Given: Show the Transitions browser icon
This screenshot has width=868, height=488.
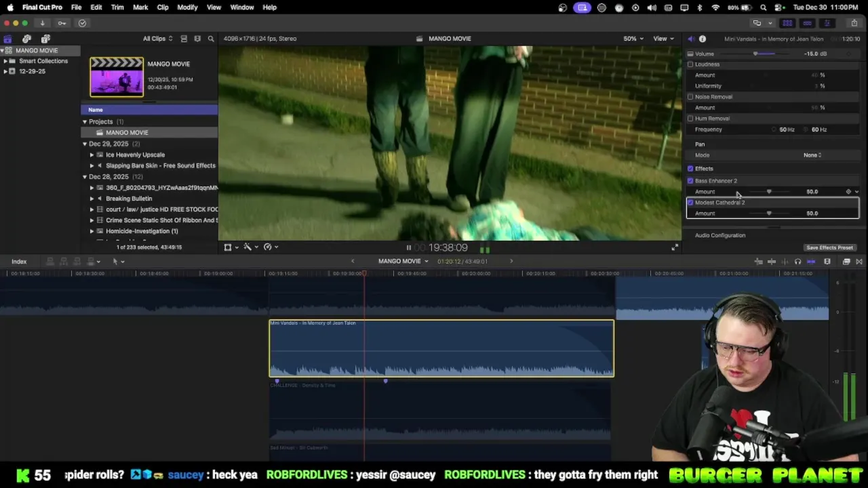Looking at the screenshot, I should pos(859,262).
